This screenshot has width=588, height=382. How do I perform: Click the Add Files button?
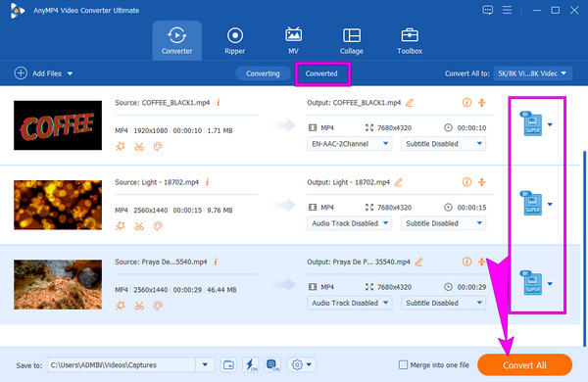coord(38,73)
